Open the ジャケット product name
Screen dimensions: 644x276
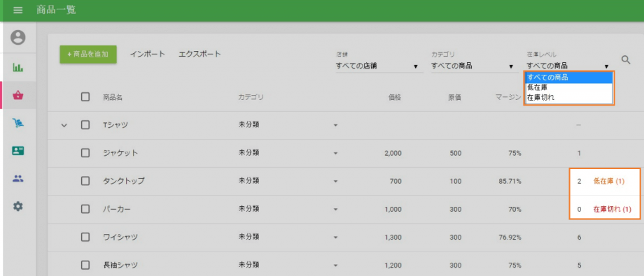[x=120, y=153]
